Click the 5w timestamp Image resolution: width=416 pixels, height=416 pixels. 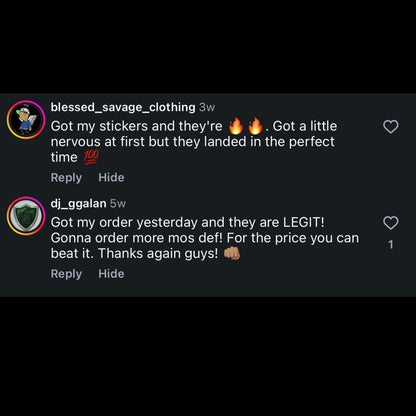click(x=118, y=203)
